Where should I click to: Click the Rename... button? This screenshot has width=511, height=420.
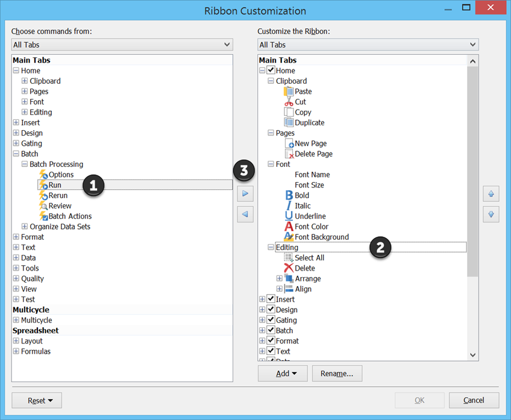tap(337, 374)
